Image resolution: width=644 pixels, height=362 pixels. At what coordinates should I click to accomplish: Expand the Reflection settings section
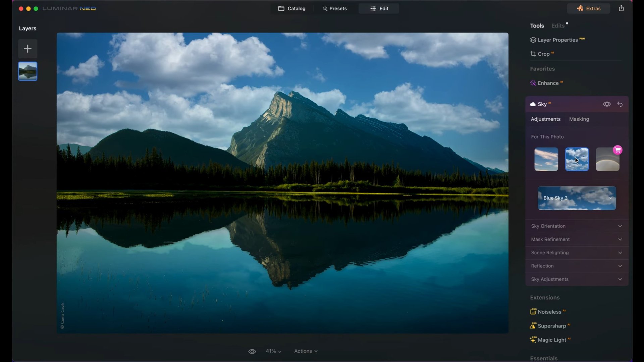pyautogui.click(x=576, y=266)
